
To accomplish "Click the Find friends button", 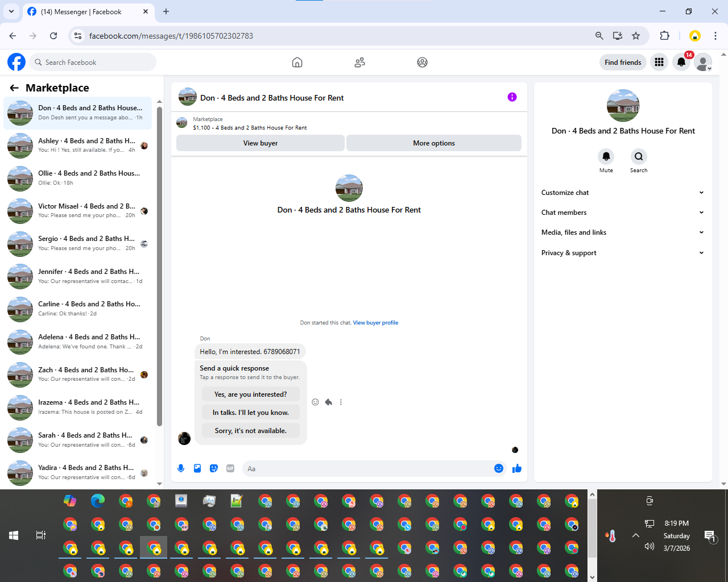I will [x=623, y=63].
